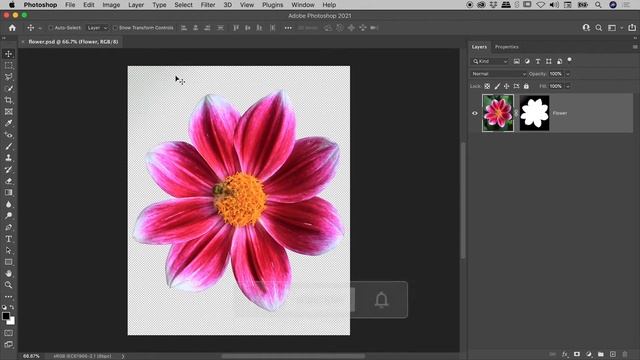
Task: Add a layer mask from panel footer
Action: 577,354
